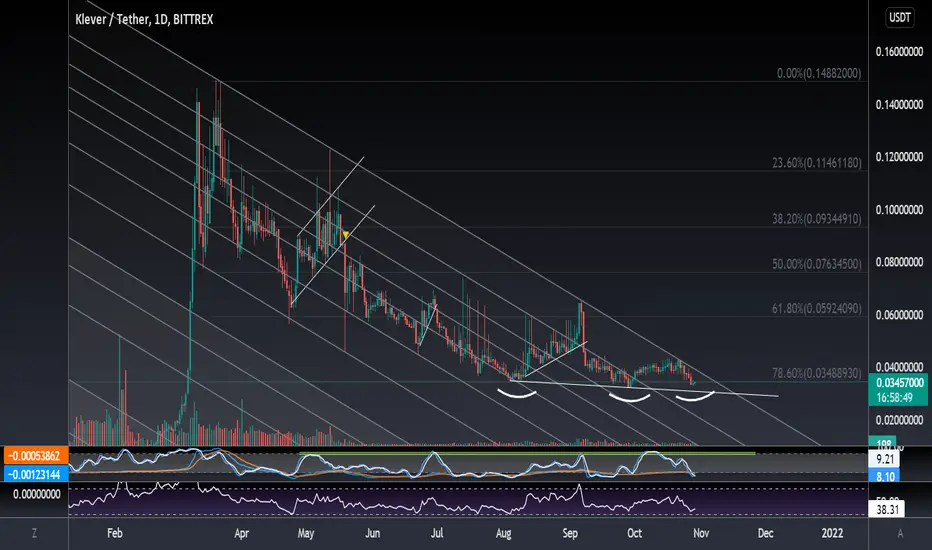Click the current price tag 0.03457000
The image size is (932, 550).
pos(899,383)
